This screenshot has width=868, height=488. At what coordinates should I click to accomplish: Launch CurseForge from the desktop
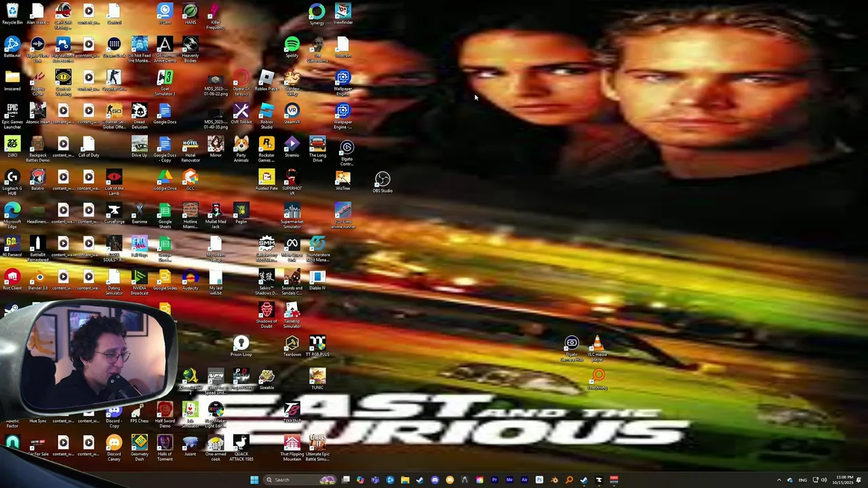point(114,213)
